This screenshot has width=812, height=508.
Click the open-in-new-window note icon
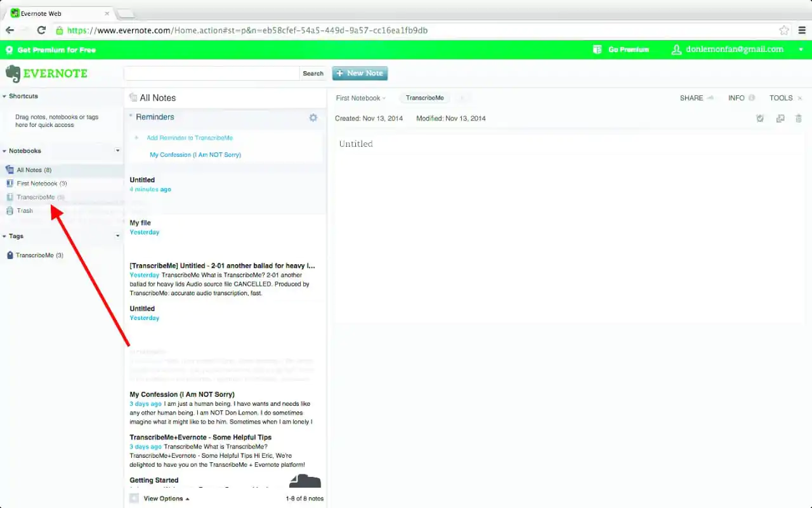pyautogui.click(x=780, y=118)
